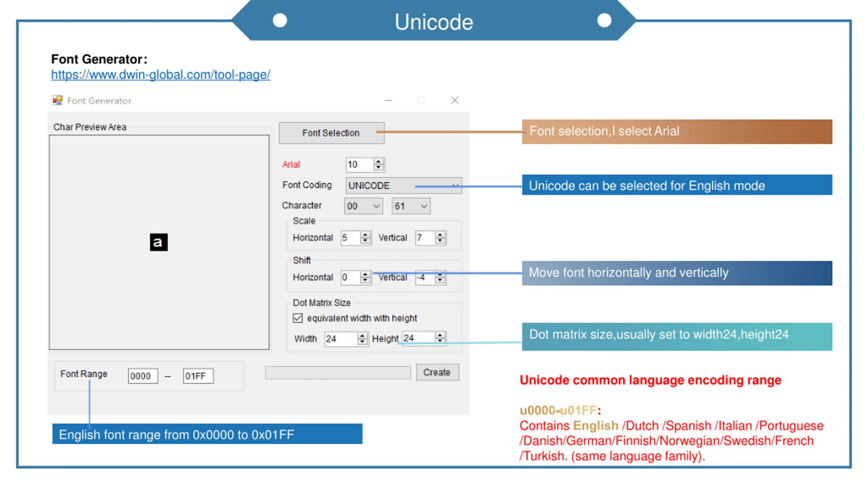Viewport: 868px width, 488px height.
Task: Click the Shift Vertical input showing -4
Action: 426,277
